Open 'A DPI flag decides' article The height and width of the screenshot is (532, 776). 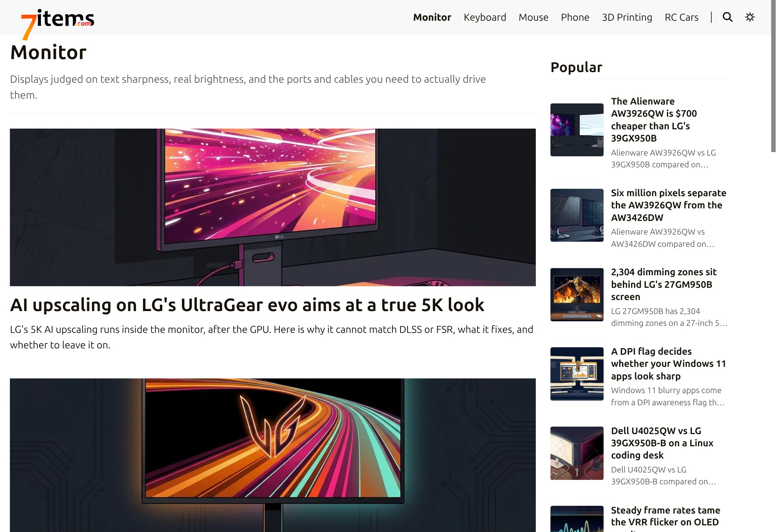click(668, 364)
